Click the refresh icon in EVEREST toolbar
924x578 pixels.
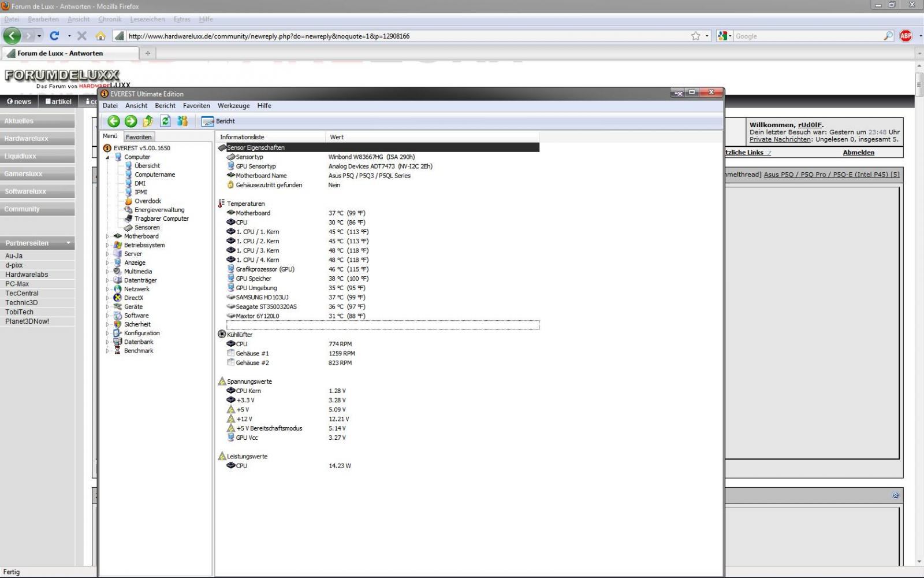(x=165, y=121)
